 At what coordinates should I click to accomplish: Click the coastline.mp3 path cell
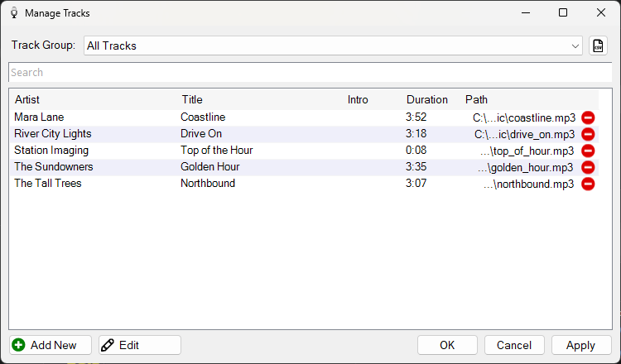tap(524, 118)
